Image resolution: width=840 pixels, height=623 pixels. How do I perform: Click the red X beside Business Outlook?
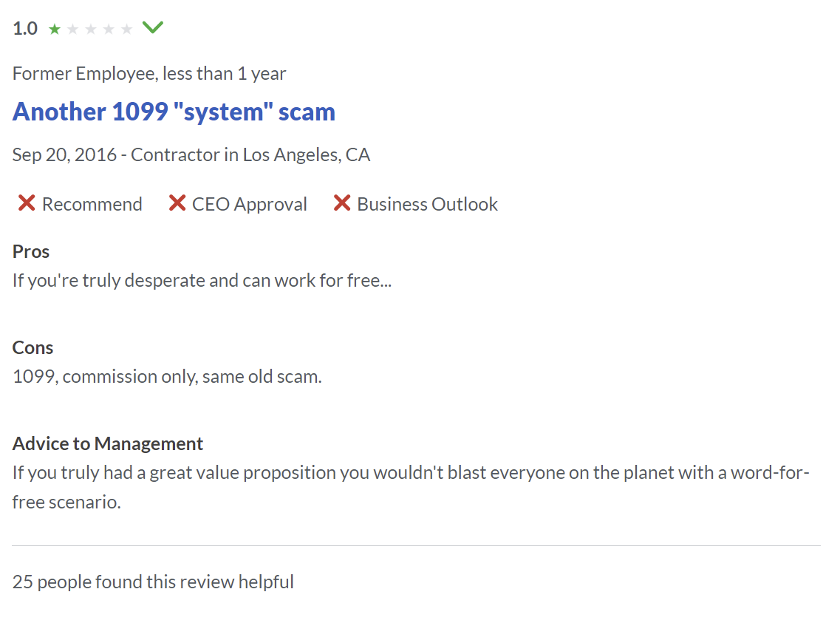pos(342,203)
